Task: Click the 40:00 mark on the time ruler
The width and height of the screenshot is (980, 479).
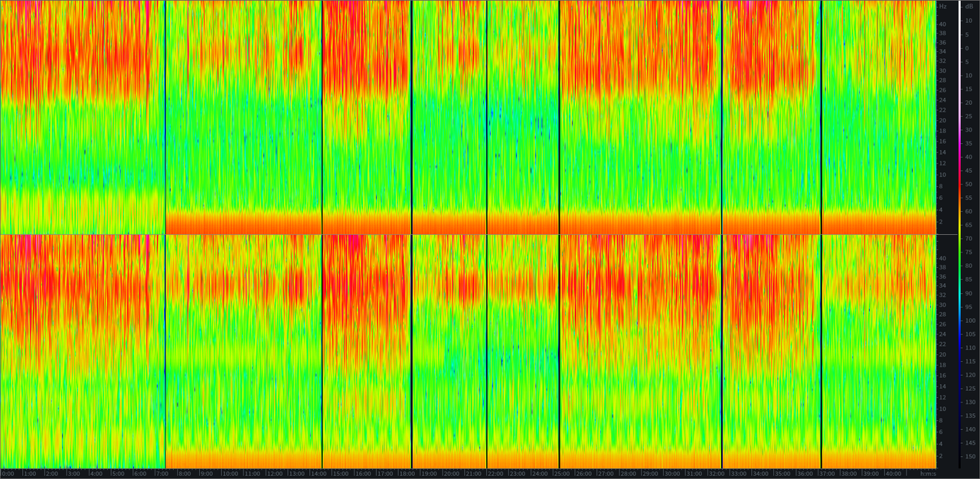Action: 894,474
